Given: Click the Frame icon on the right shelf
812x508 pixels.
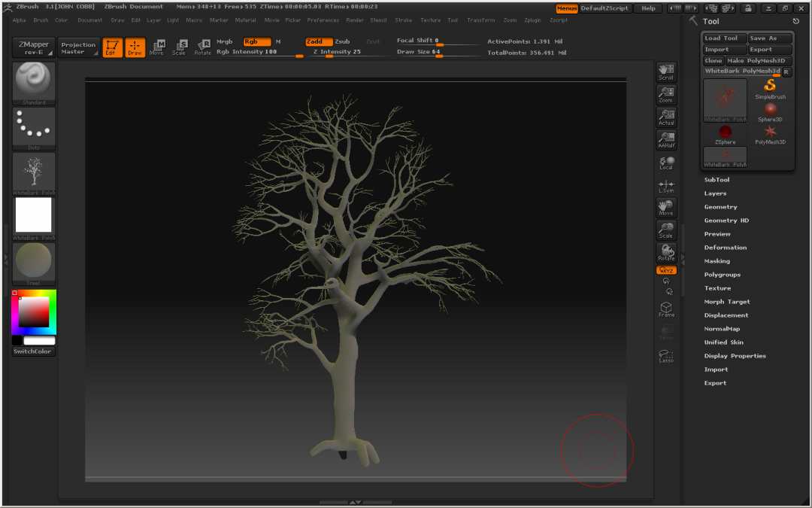Looking at the screenshot, I should click(x=665, y=307).
